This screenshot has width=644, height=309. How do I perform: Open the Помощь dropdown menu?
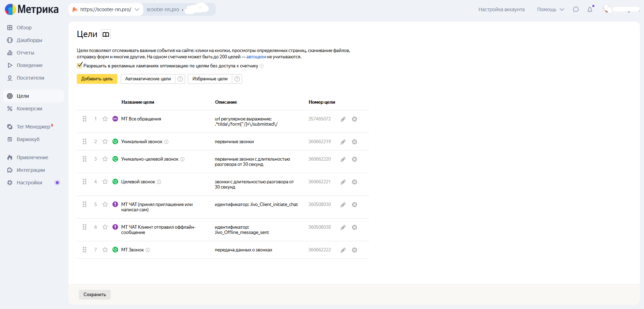550,9
